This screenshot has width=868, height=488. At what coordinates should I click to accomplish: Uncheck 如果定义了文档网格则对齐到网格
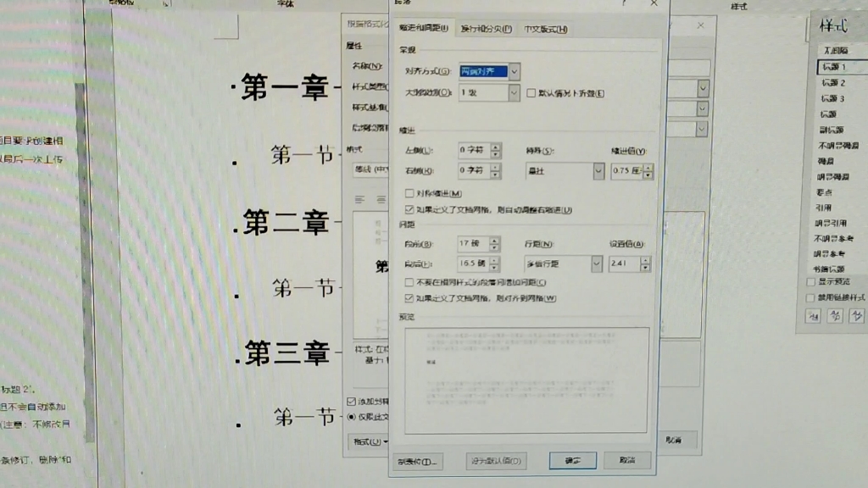[409, 297]
